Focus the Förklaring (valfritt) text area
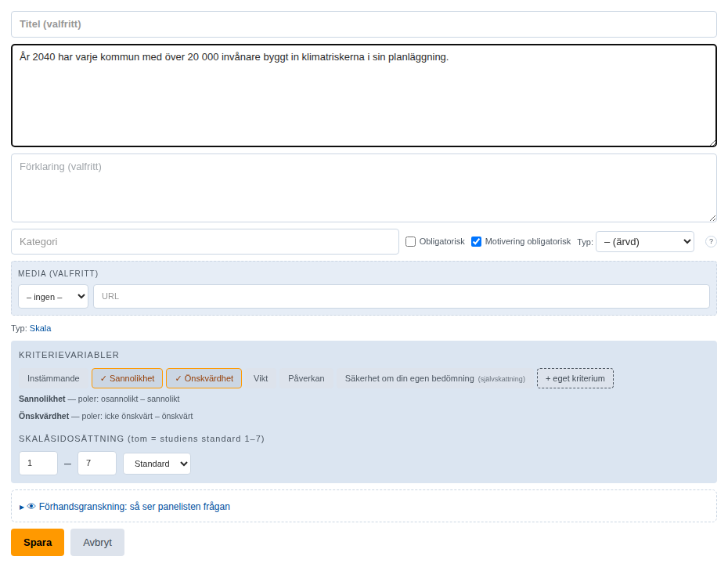Image resolution: width=728 pixels, height=567 pixels. coord(364,188)
